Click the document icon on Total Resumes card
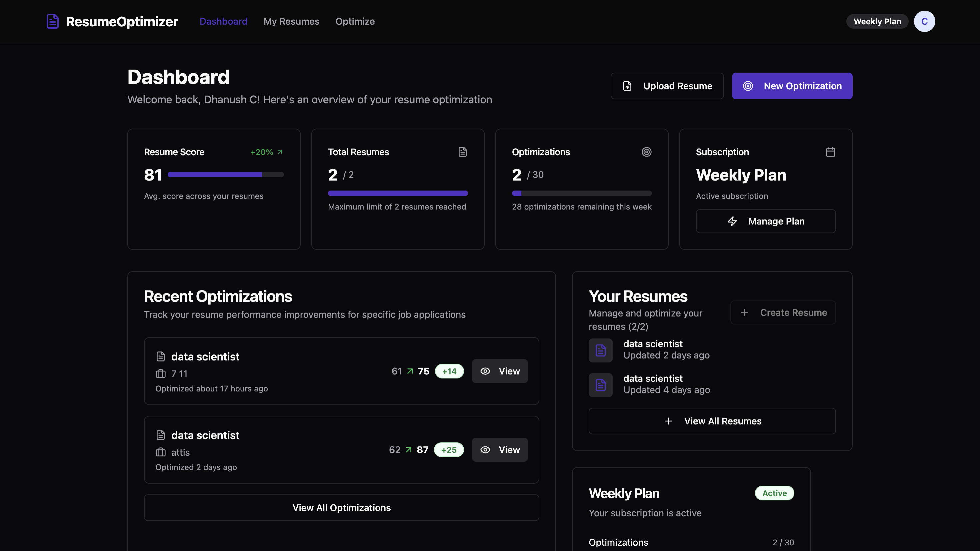This screenshot has width=980, height=551. click(462, 152)
